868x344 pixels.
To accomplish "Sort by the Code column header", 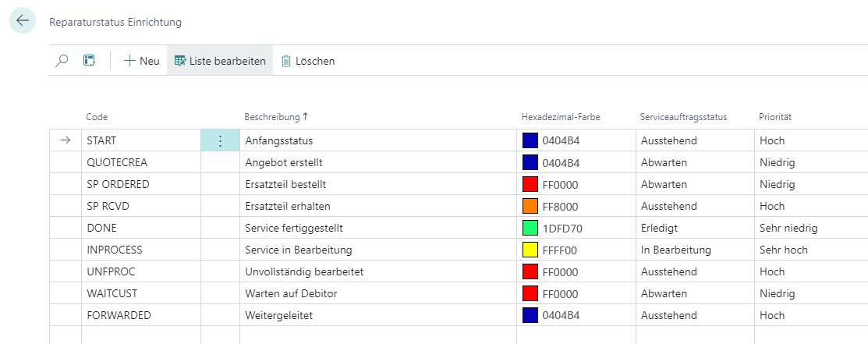I will point(97,117).
